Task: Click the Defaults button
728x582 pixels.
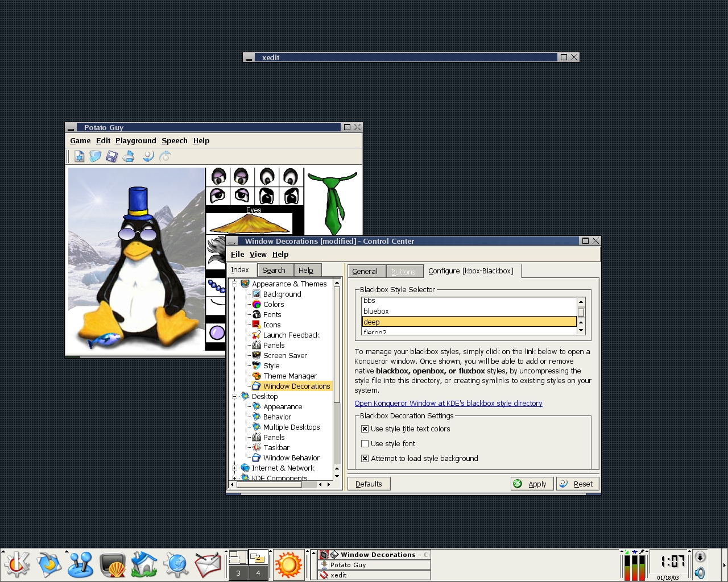Action: pos(369,484)
